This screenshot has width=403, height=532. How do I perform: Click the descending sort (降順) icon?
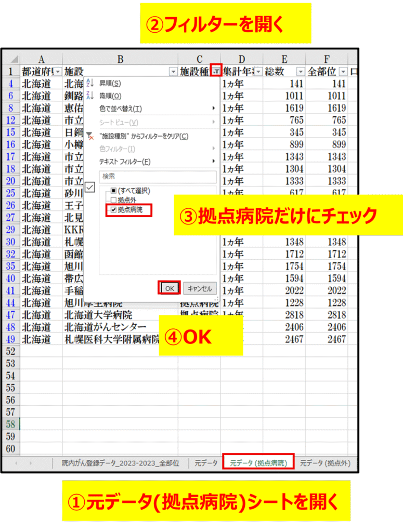coord(89,96)
